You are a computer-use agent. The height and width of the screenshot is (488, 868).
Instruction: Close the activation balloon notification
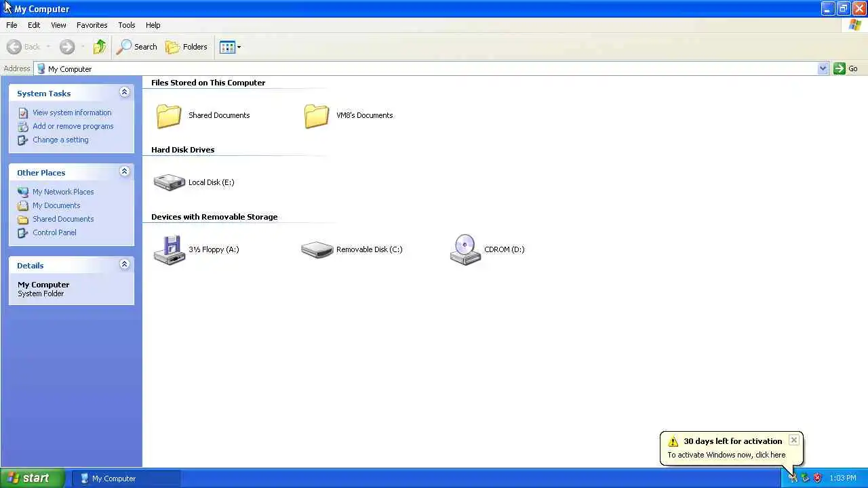tap(793, 440)
